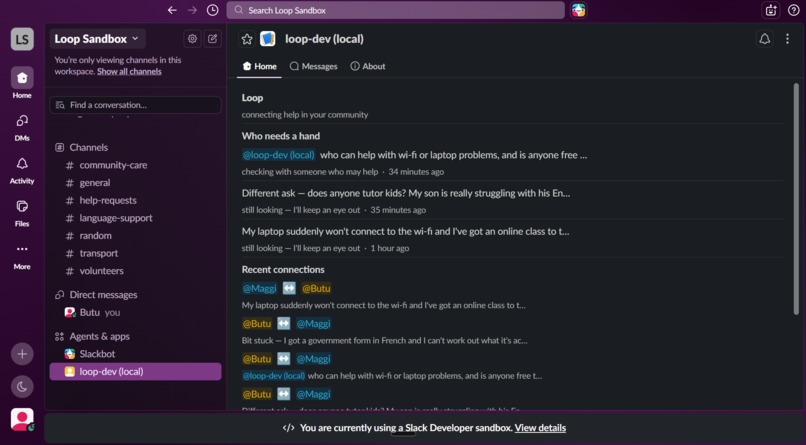Open the user profile avatar at the bottom left
This screenshot has height=445, width=806.
point(22,420)
